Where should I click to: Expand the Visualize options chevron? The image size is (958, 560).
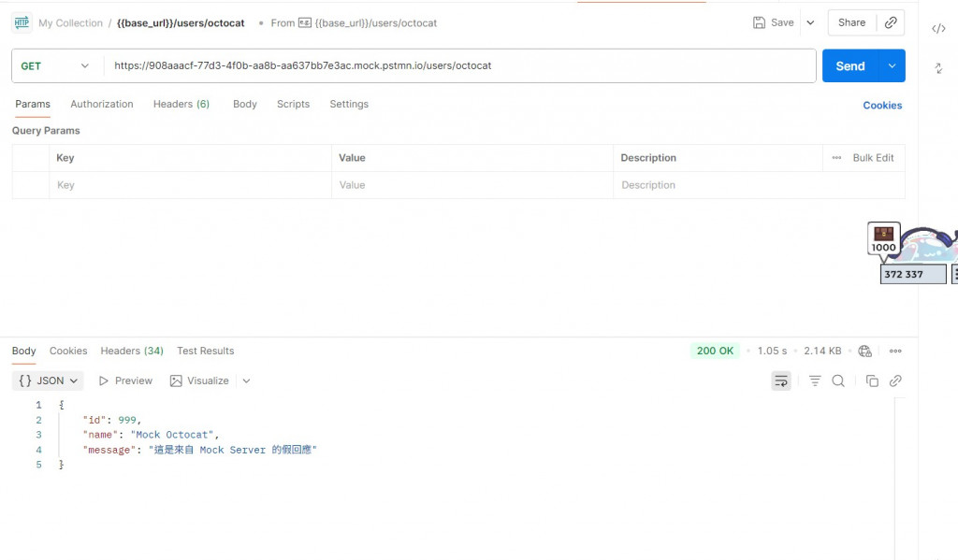(x=246, y=381)
